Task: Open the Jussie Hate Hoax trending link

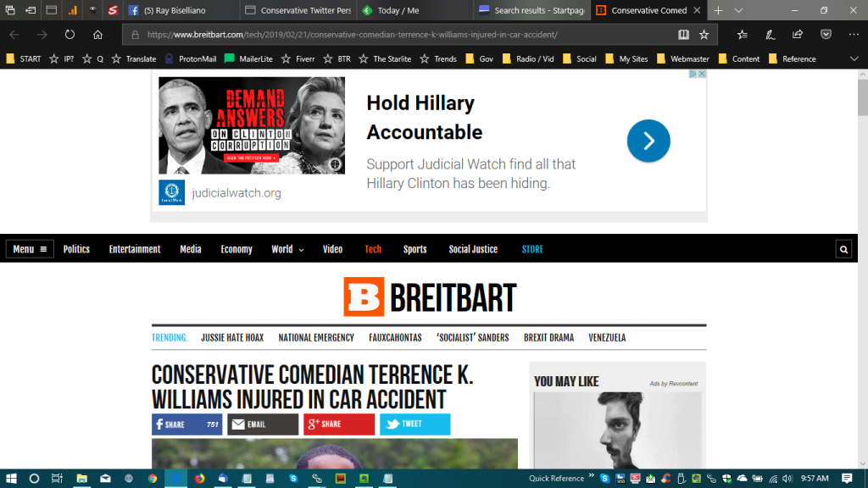Action: click(232, 337)
